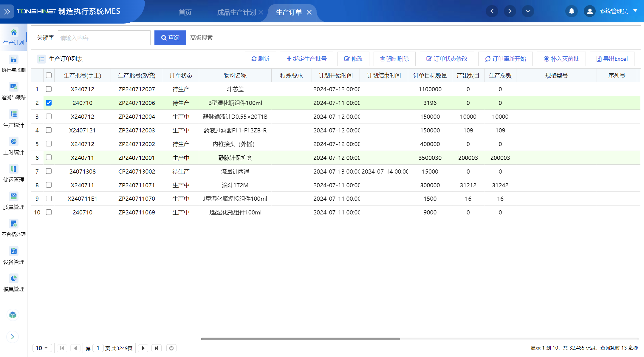
Task: Open the 生产计划 sidebar home icon
Action: (13, 32)
